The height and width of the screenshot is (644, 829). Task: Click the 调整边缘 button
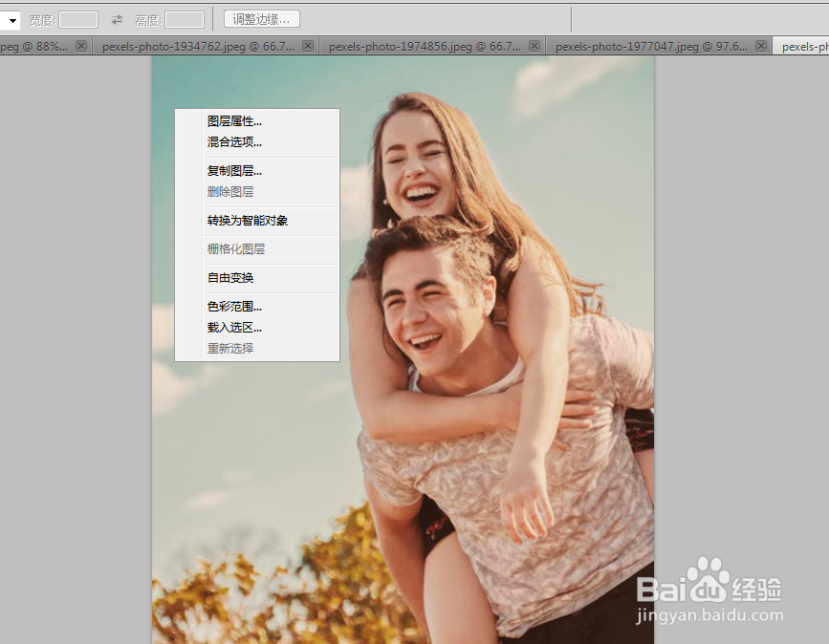(x=262, y=19)
